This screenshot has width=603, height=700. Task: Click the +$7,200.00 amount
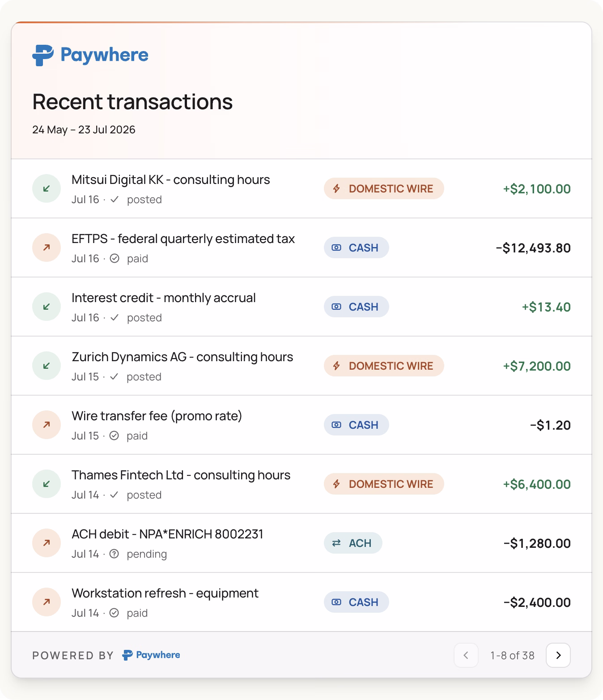point(537,366)
